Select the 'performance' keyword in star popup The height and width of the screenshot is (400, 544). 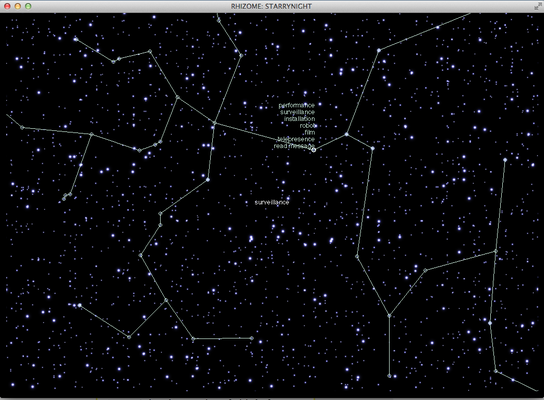[x=297, y=105]
